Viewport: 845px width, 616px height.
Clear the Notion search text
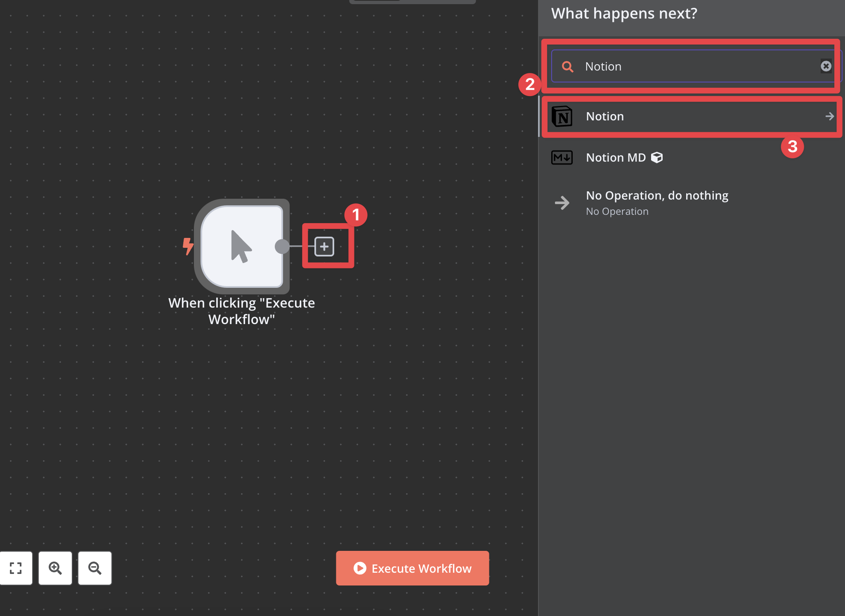[x=826, y=66]
